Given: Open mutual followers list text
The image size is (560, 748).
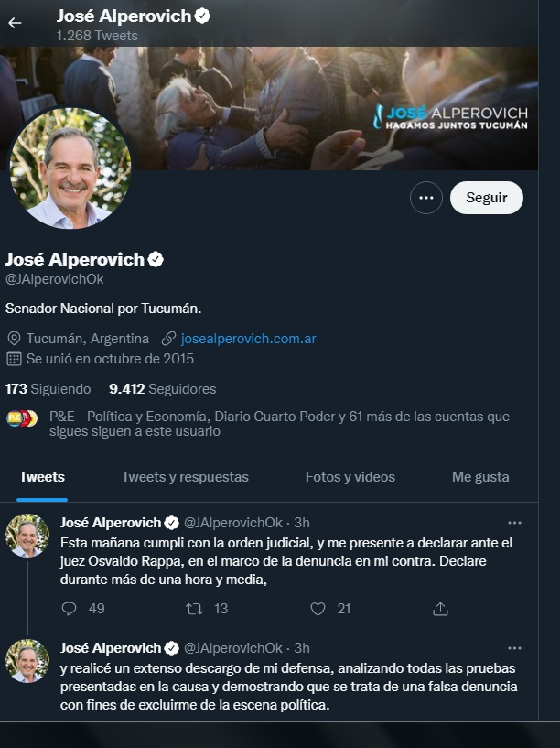Looking at the screenshot, I should [x=279, y=424].
